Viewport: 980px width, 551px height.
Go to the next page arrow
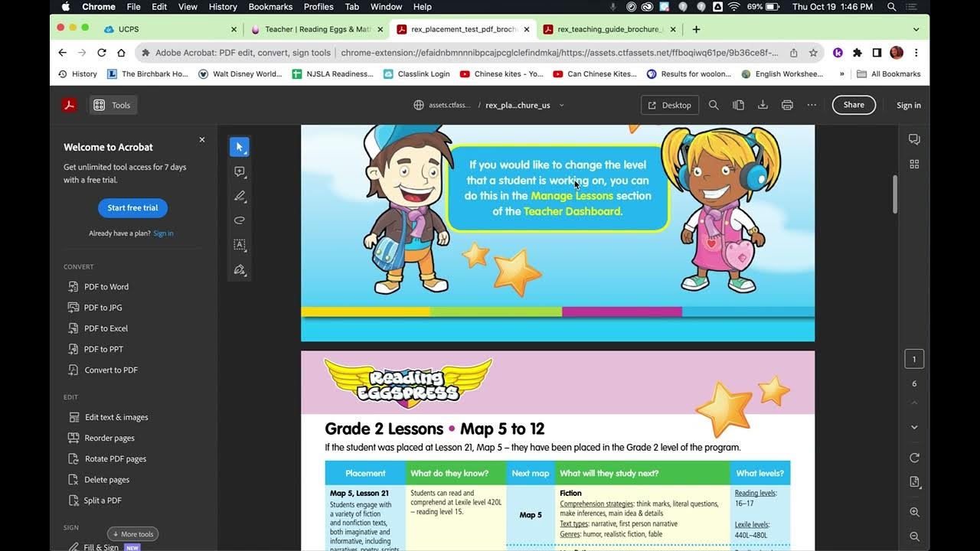point(914,427)
